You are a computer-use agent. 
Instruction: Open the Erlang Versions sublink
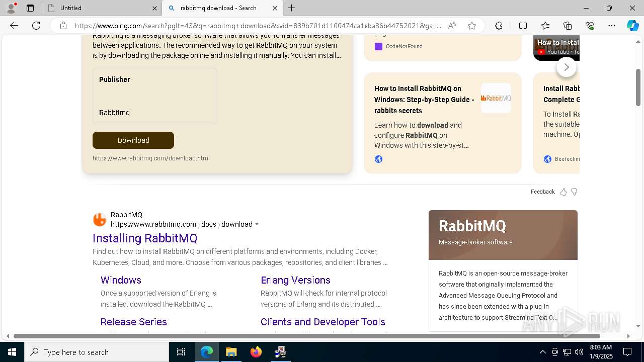click(295, 280)
